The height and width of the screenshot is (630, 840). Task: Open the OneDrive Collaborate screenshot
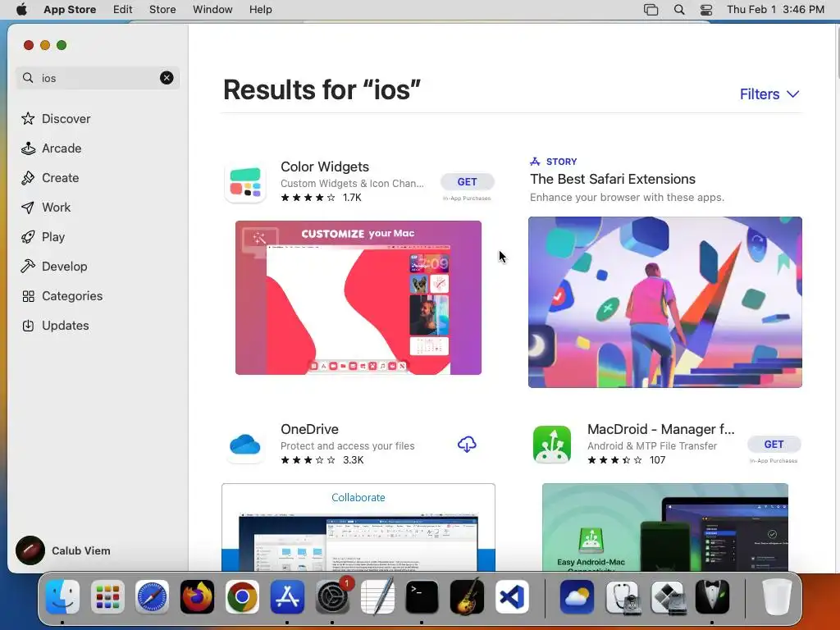(x=358, y=527)
